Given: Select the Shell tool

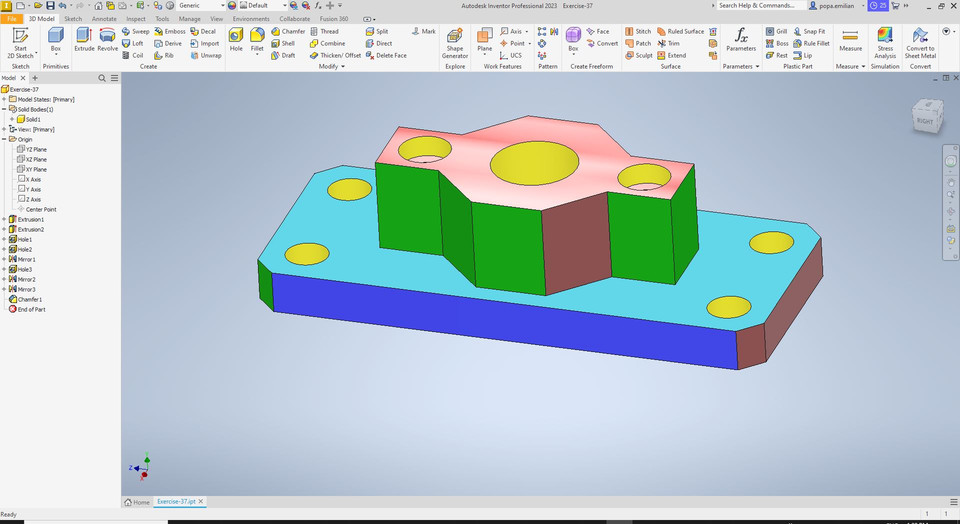Looking at the screenshot, I should 283,43.
